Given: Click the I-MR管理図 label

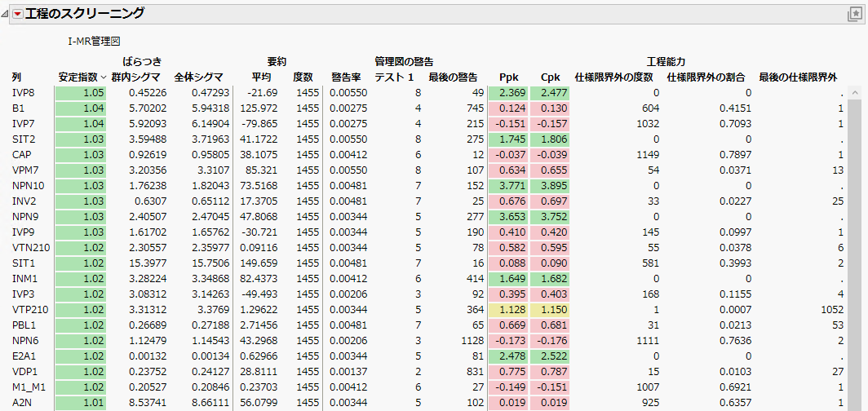Looking at the screenshot, I should [95, 40].
